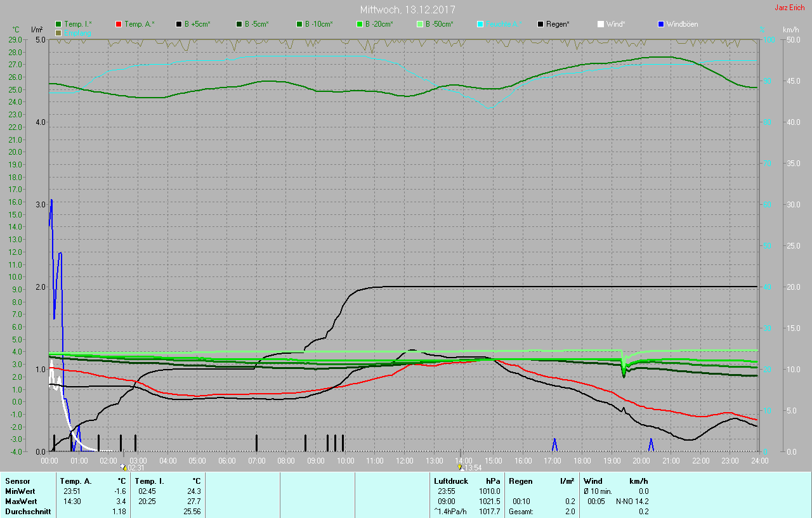Click the 'km/h' axis unit label at top right

(791, 30)
